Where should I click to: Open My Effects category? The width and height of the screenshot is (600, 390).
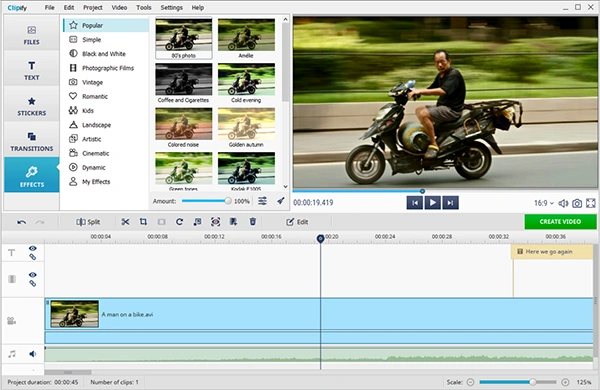tap(106, 181)
